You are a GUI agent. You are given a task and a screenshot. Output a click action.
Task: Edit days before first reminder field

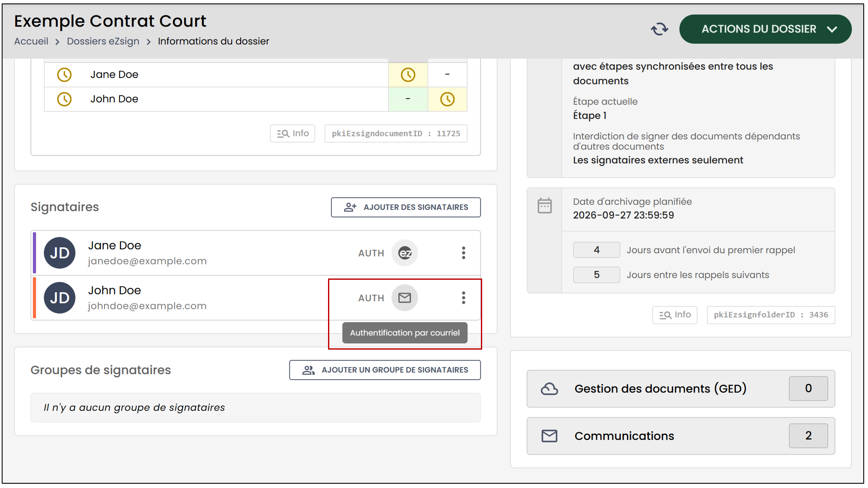tap(597, 250)
